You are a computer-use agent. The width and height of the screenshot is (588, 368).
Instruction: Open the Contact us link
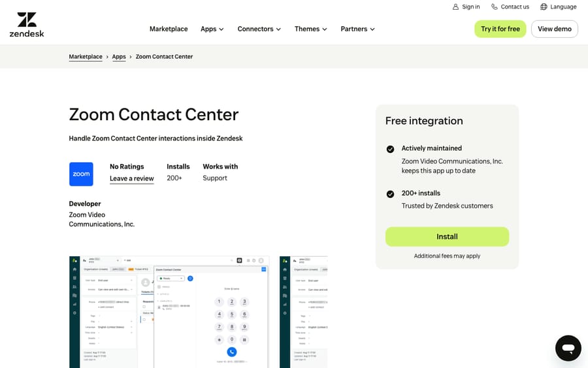[510, 7]
